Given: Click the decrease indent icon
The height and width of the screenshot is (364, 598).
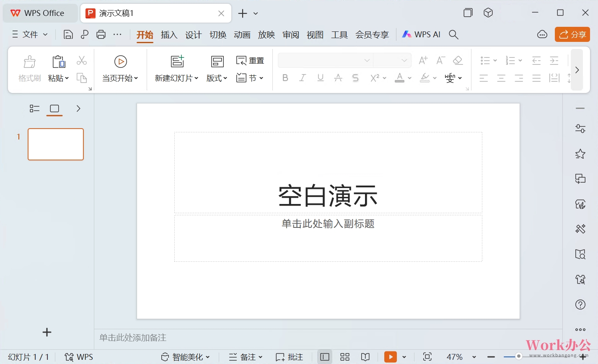Looking at the screenshot, I should click(536, 61).
